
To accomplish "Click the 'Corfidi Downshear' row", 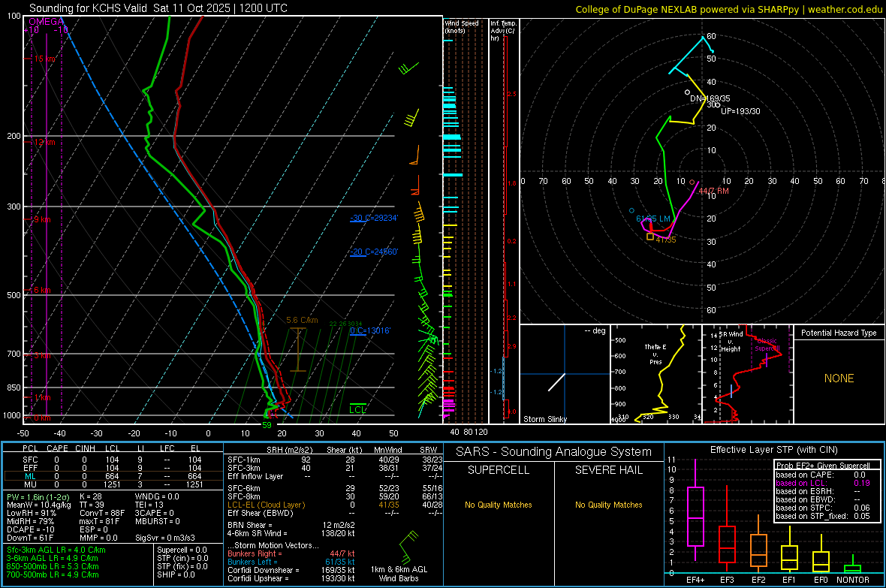I will point(291,571).
